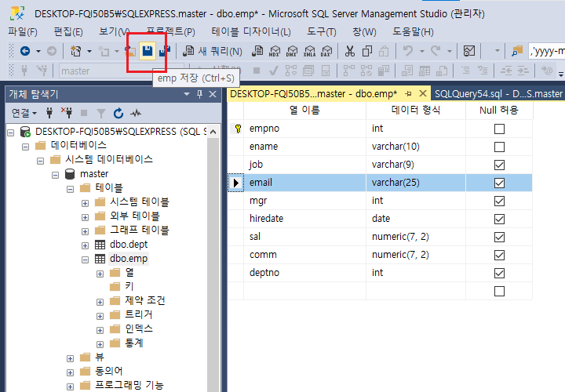565x392 pixels.
Task: Open the 도구(T) menu
Action: click(x=322, y=32)
